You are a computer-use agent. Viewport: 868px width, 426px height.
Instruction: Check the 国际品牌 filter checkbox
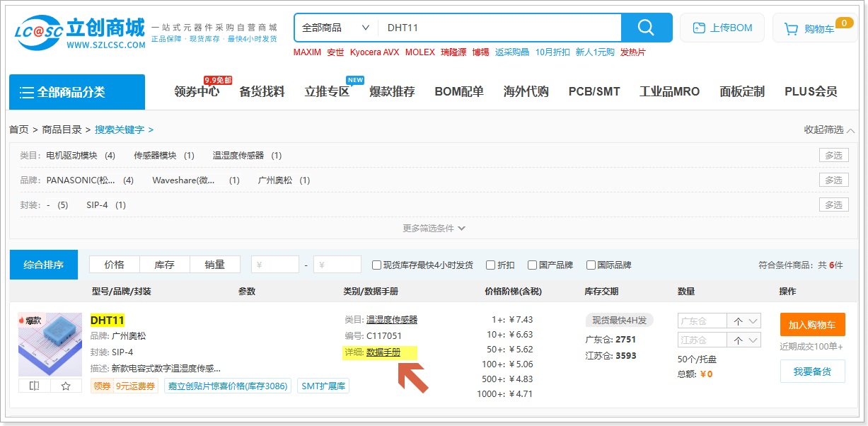591,265
